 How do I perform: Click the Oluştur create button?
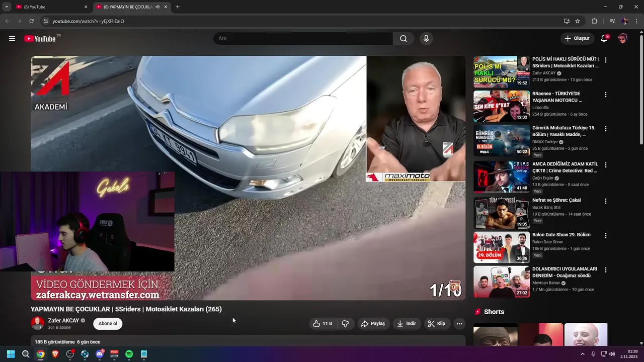(x=577, y=39)
